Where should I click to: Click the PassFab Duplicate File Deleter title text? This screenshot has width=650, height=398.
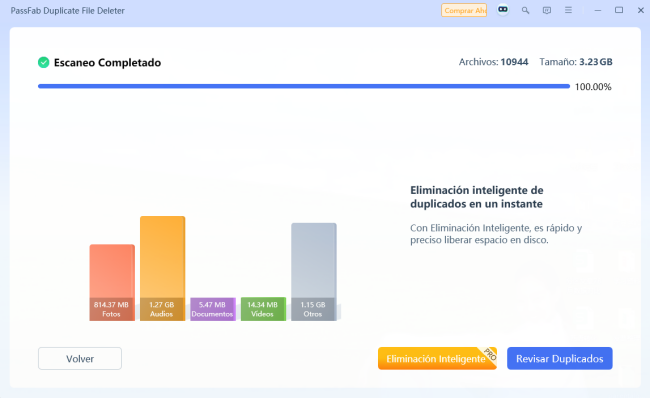[68, 11]
